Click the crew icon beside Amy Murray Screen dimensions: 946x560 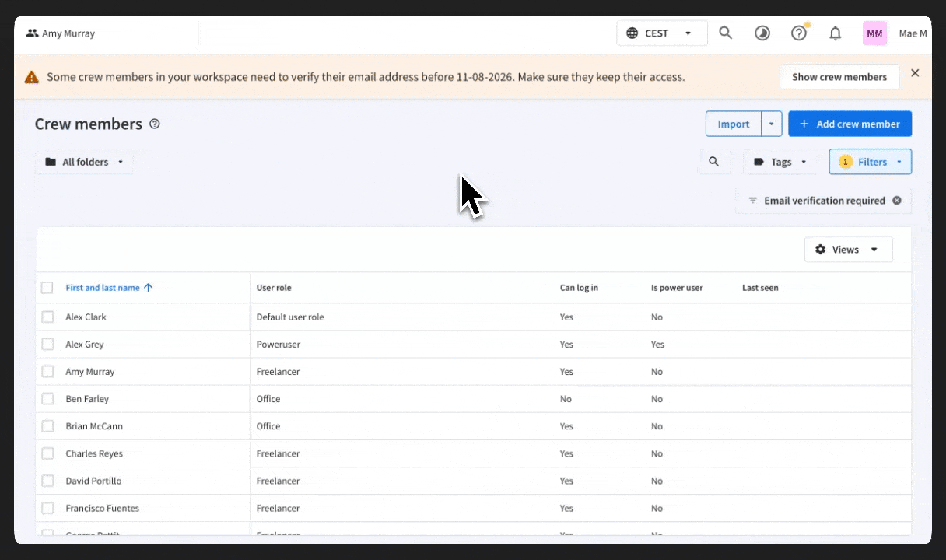32,33
